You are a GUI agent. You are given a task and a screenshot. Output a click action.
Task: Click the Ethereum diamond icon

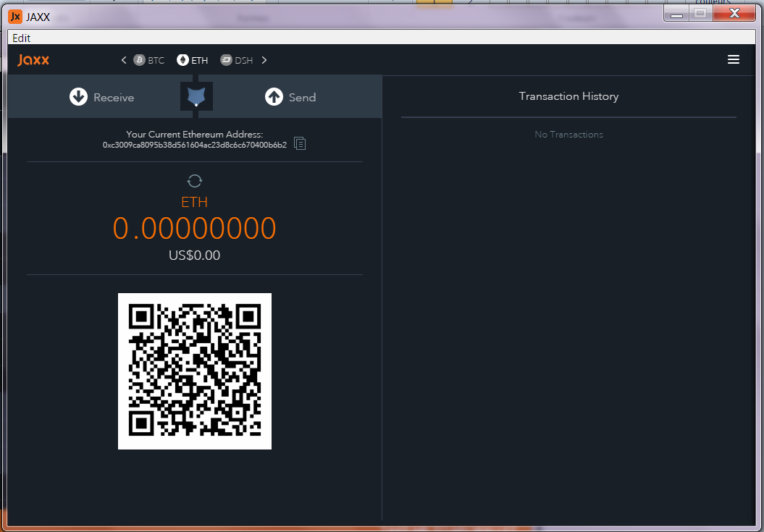(x=182, y=60)
